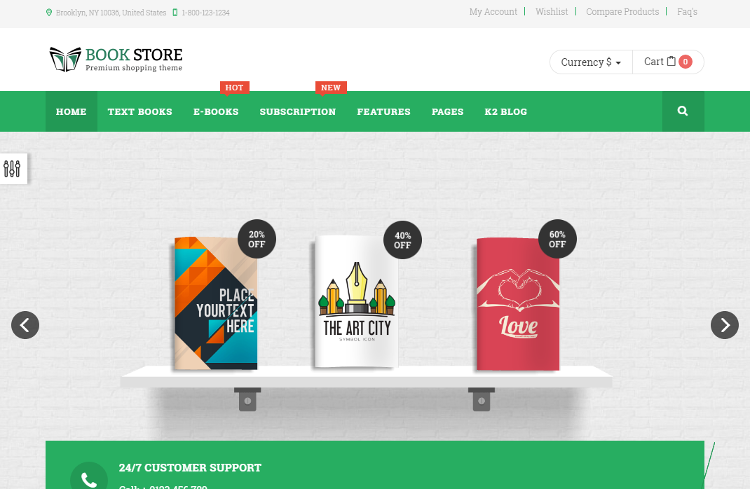Click the red Love book cover
Viewport: 750px width, 489px height.
point(518,304)
